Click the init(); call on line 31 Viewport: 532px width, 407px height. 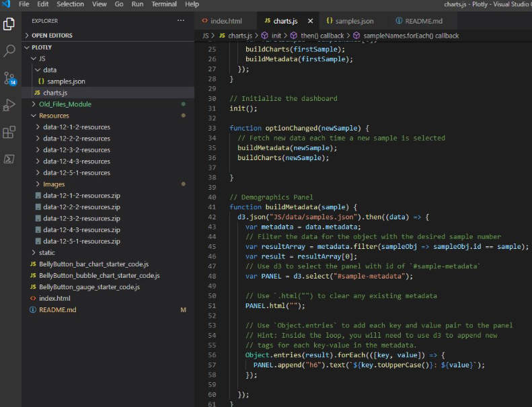pos(243,108)
